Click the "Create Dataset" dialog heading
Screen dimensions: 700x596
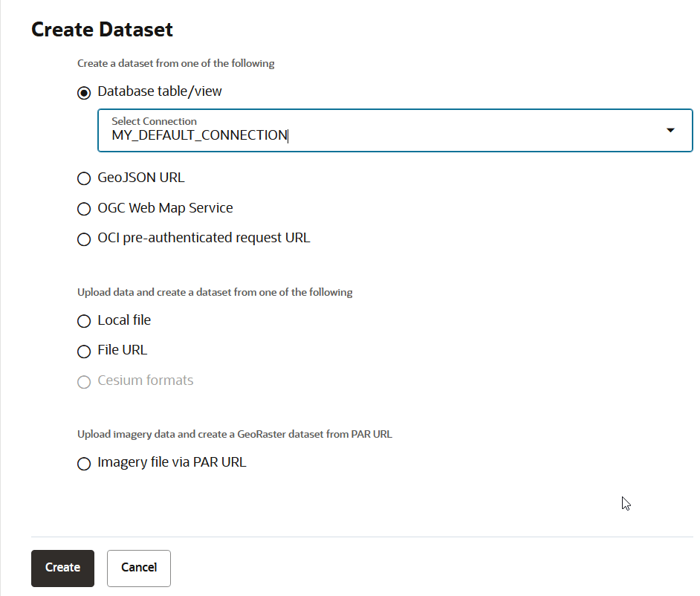coord(102,30)
